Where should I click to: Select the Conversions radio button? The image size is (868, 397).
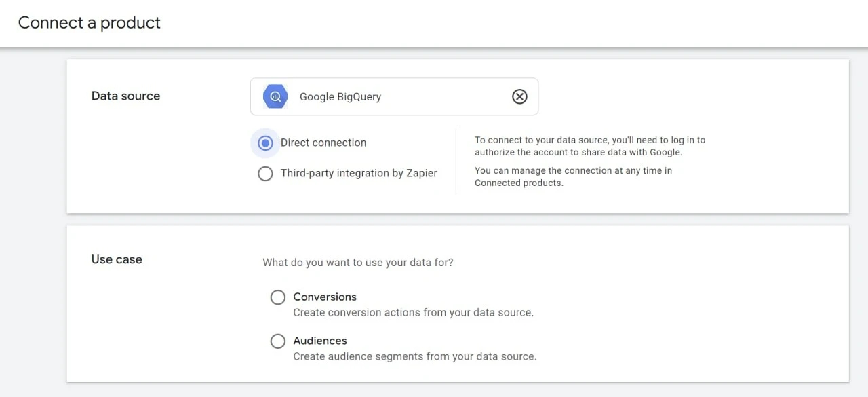(278, 297)
